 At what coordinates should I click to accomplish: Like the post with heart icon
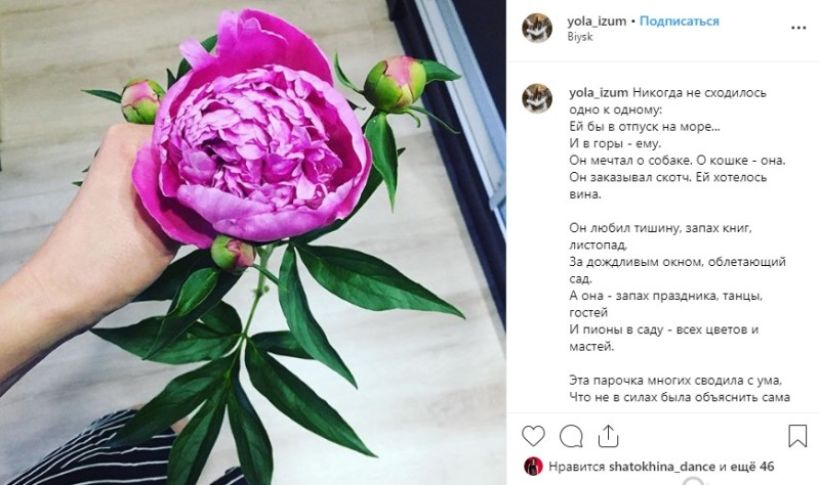pos(533,436)
